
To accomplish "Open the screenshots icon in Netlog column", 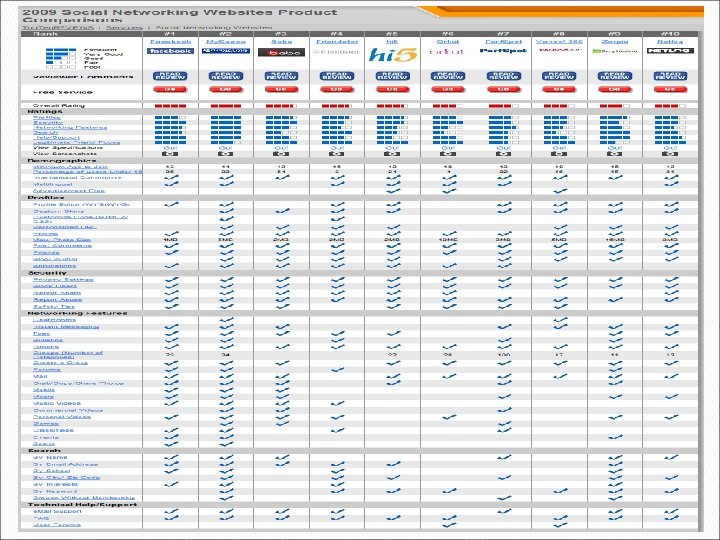I will (x=670, y=154).
